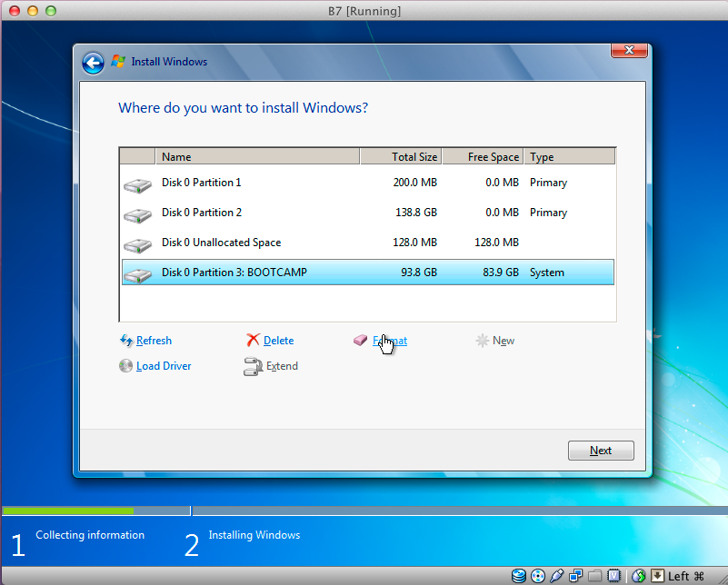Open VirtualBox shared folders indicator
Image resolution: width=728 pixels, height=585 pixels.
tap(594, 576)
